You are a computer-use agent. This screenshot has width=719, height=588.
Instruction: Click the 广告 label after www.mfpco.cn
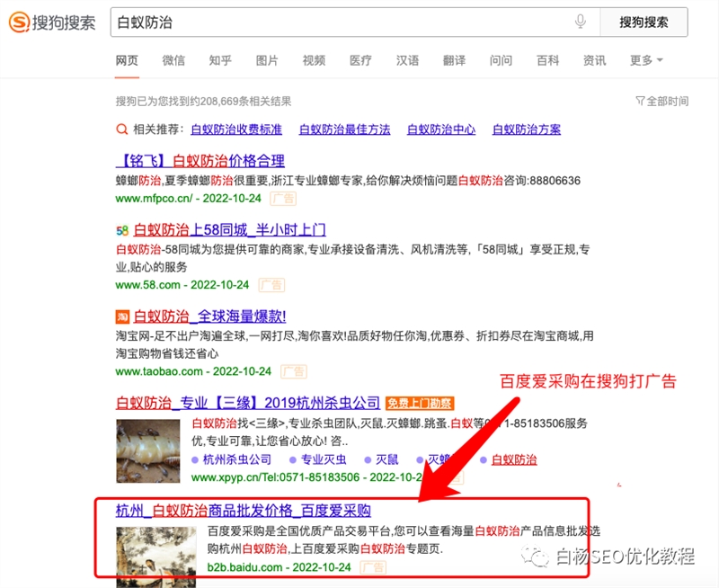click(x=283, y=199)
